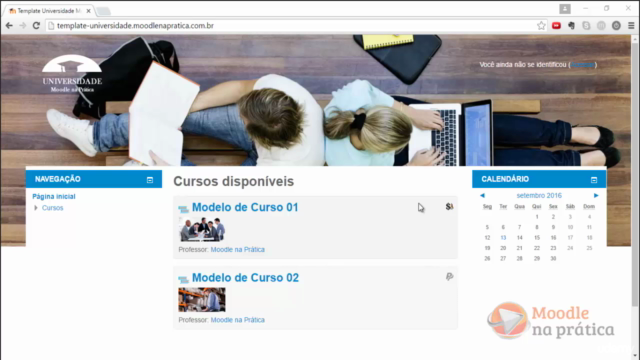Click course icon beside Modelo de Curso 02
This screenshot has height=360, width=640.
point(183,279)
